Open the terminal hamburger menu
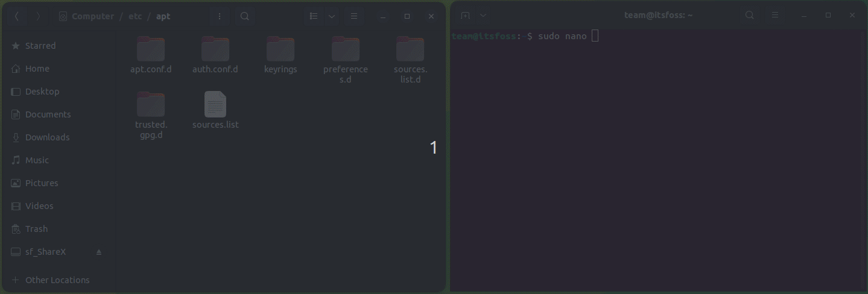868x294 pixels. [x=775, y=15]
